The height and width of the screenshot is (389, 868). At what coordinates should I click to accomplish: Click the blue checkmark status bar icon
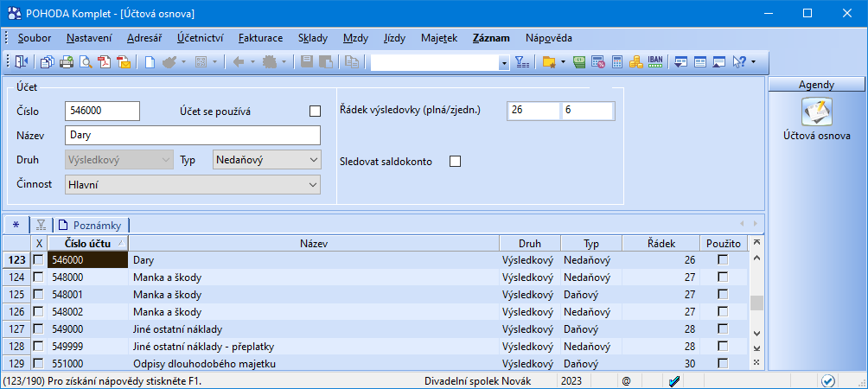[674, 381]
